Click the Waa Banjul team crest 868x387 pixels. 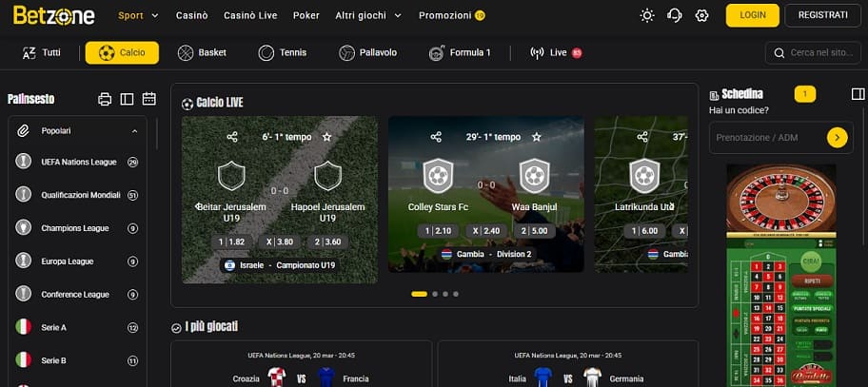tap(534, 175)
